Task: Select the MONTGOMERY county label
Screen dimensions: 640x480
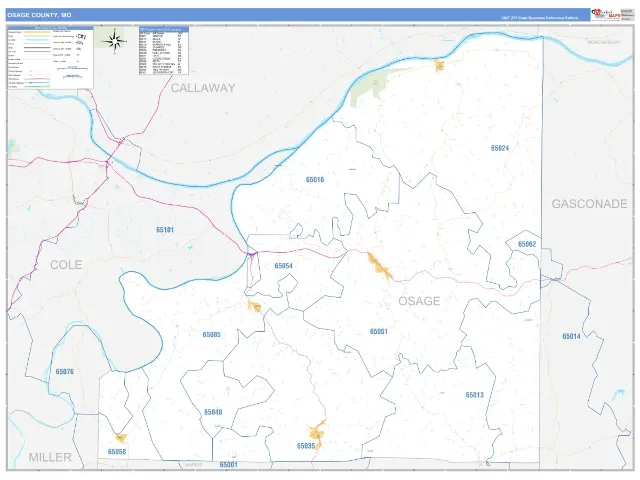Action: click(604, 42)
